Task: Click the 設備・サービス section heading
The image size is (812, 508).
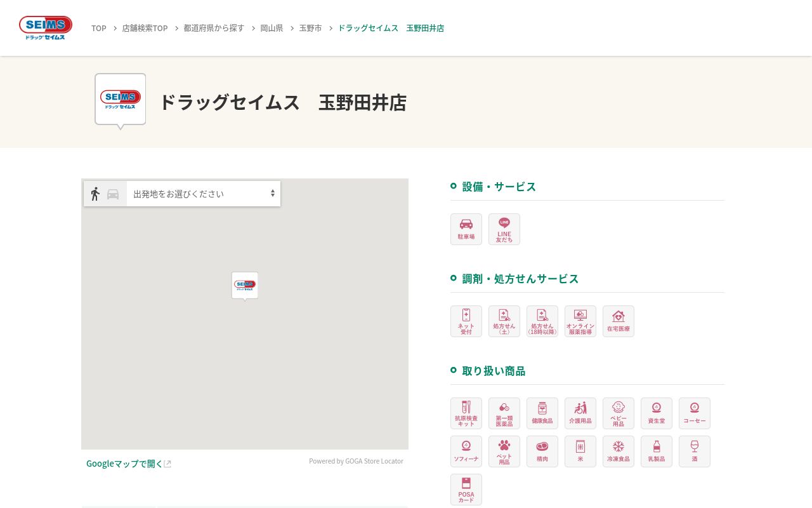Action: click(499, 187)
